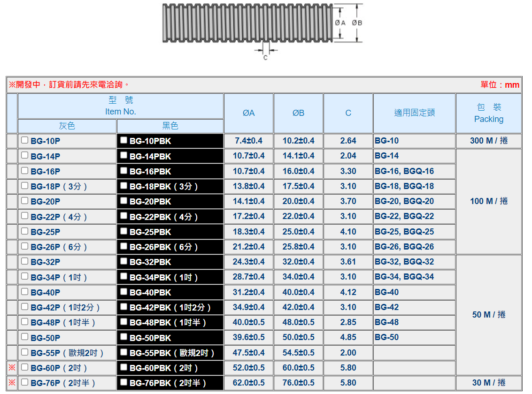This screenshot has height=394, width=532.
Task: Tick the BG-40PBK checkbox
Action: pyautogui.click(x=124, y=292)
